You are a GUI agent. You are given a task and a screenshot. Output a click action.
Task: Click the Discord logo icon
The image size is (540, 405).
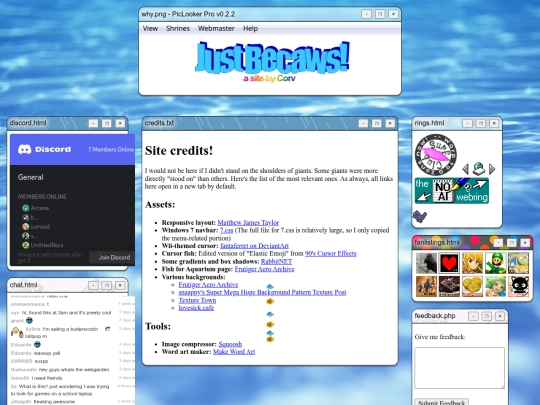(24, 149)
